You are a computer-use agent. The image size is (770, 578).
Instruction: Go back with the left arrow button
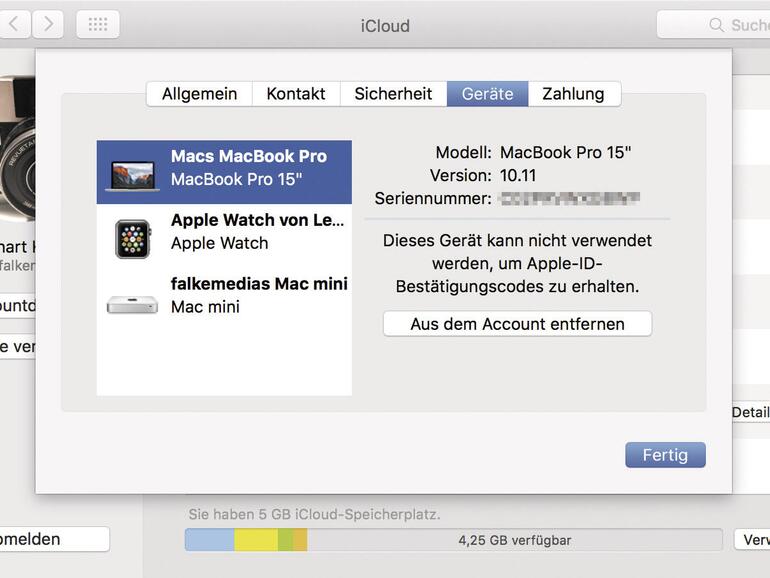point(14,24)
